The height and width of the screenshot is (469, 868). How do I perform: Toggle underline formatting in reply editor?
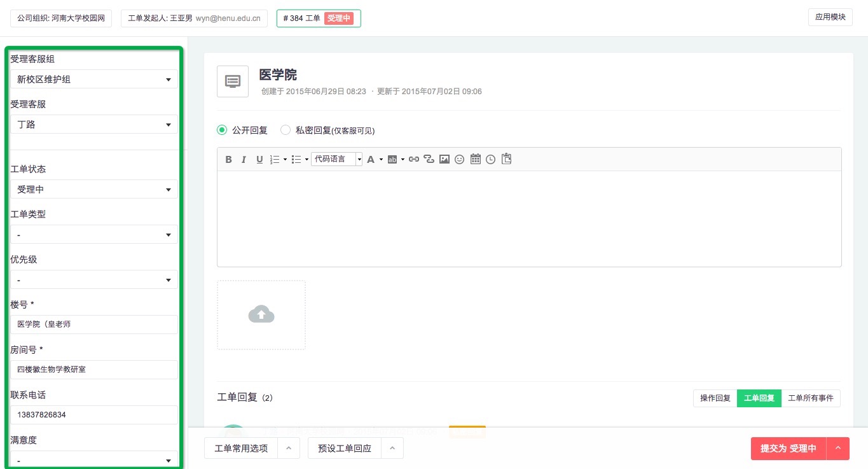(x=259, y=160)
